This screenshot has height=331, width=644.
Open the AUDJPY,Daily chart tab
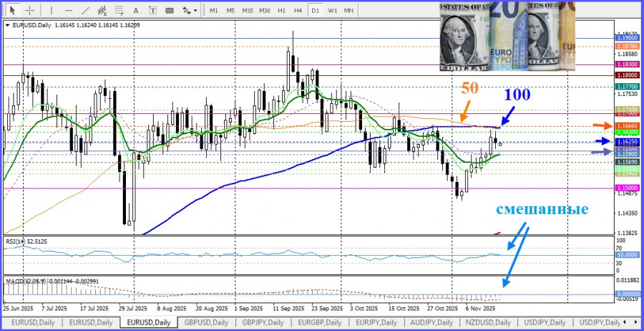click(x=432, y=322)
